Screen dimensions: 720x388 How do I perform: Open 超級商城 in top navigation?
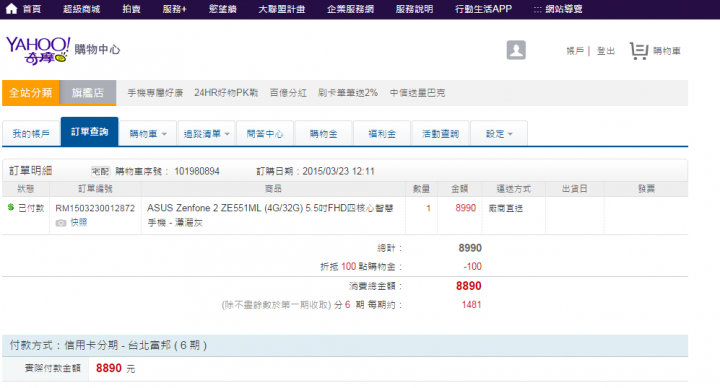[x=82, y=9]
